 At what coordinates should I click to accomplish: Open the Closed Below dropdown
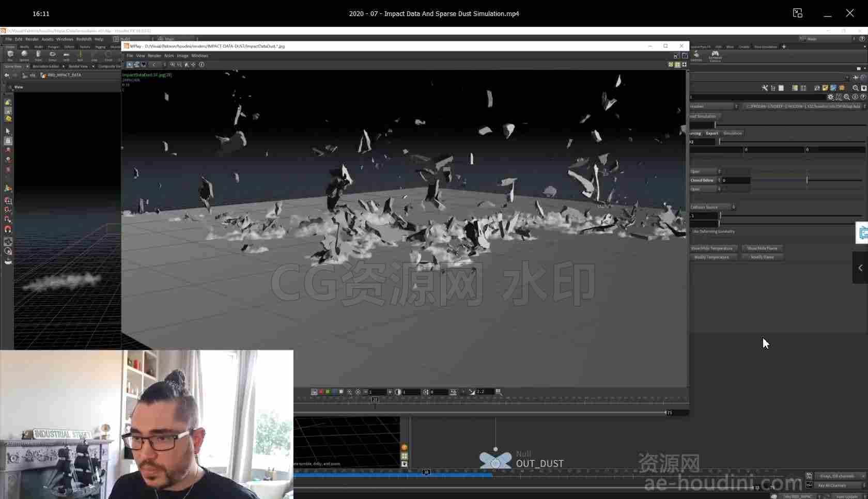pyautogui.click(x=705, y=180)
